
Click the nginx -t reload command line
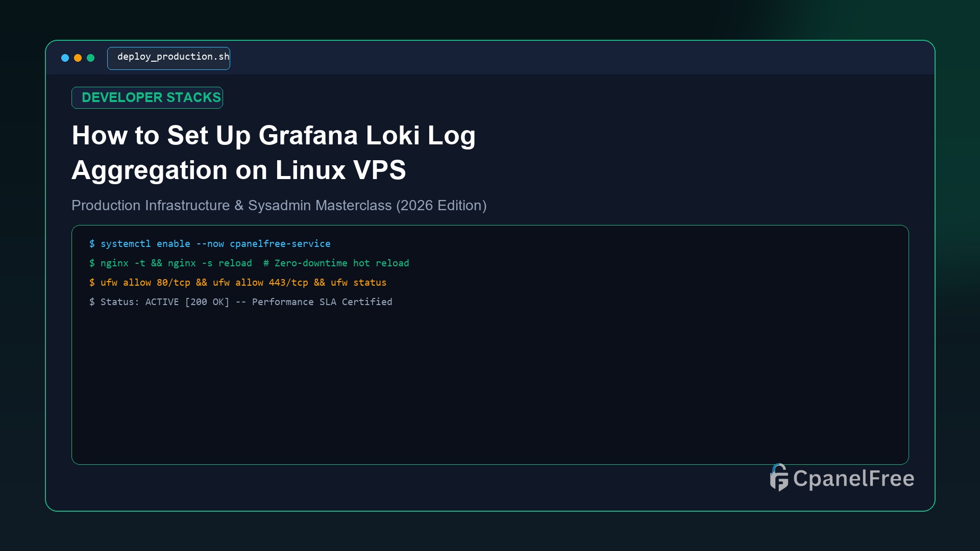click(249, 263)
